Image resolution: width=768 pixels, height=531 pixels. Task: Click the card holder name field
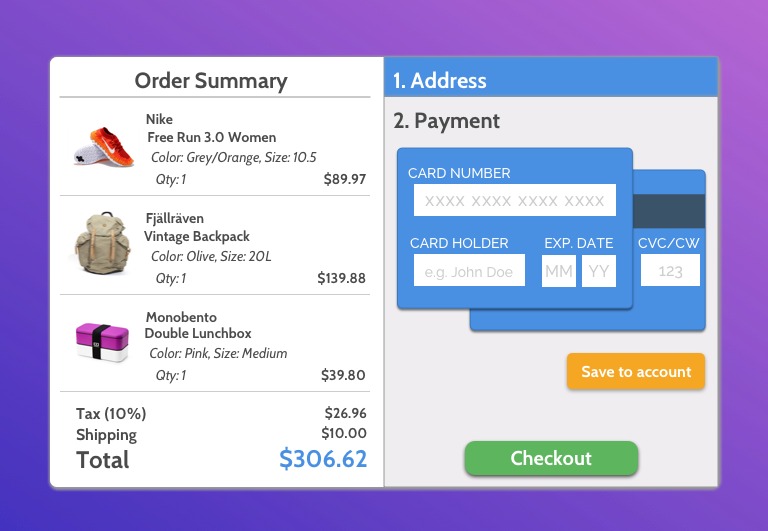tap(469, 270)
